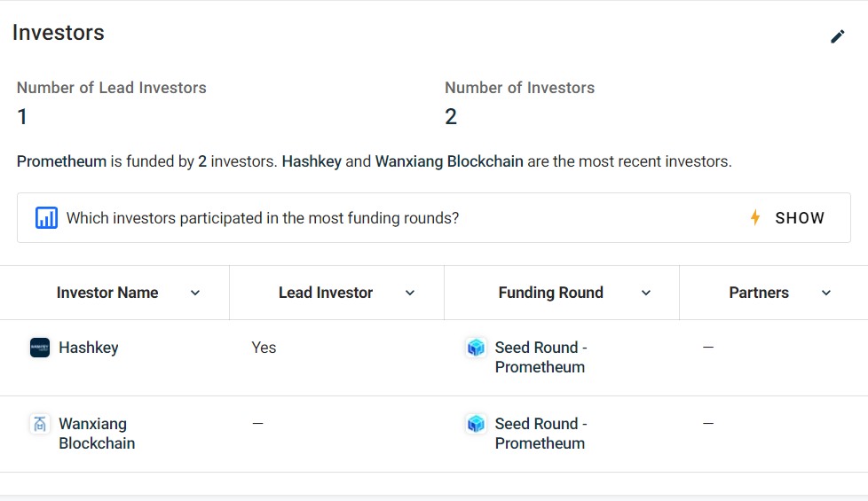The height and width of the screenshot is (501, 868).
Task: Click the Wanxiang Blockchain logo icon
Action: tap(40, 424)
